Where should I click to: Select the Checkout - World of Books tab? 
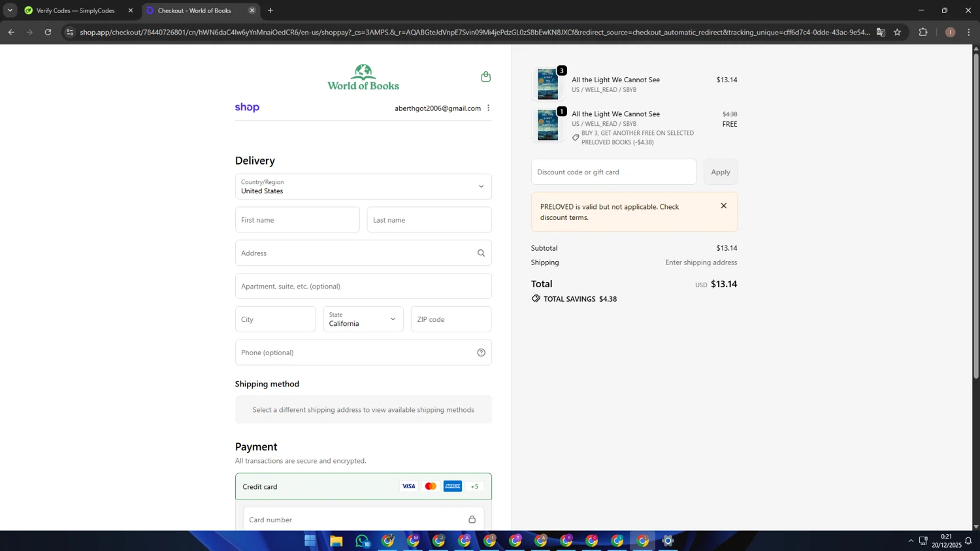[194, 10]
